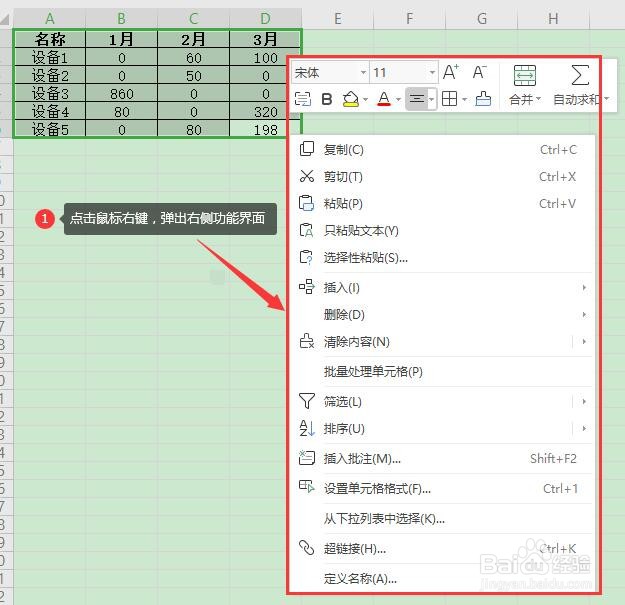Choose 批量处理单元格(P) menu entry
Viewport: 625px width, 605px height.
click(441, 371)
